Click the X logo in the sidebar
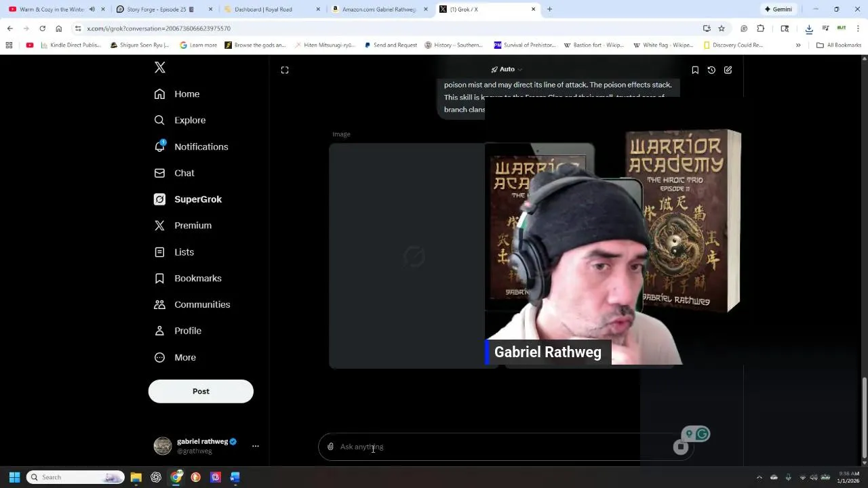The image size is (868, 488). (x=160, y=68)
